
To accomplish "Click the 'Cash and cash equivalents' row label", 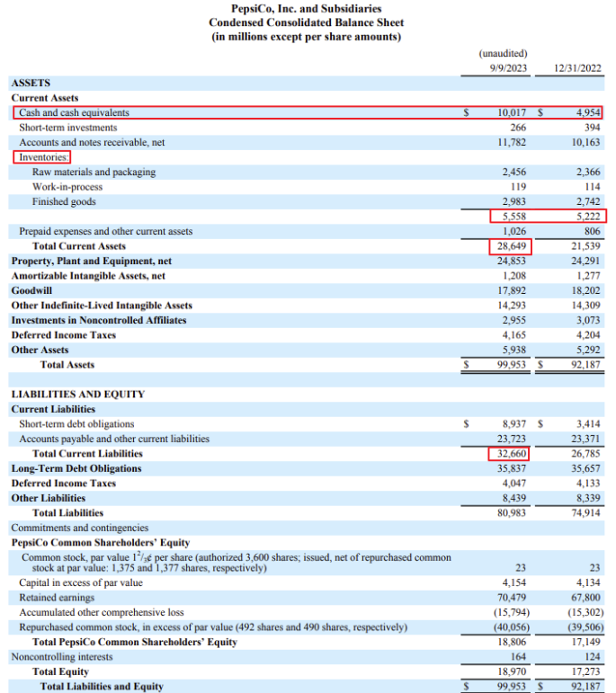I will click(x=74, y=112).
